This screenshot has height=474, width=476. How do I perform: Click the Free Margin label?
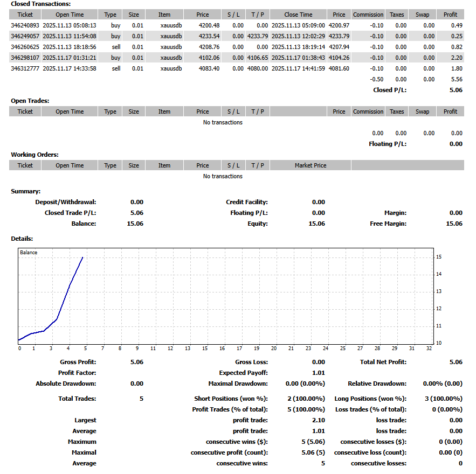(x=388, y=224)
